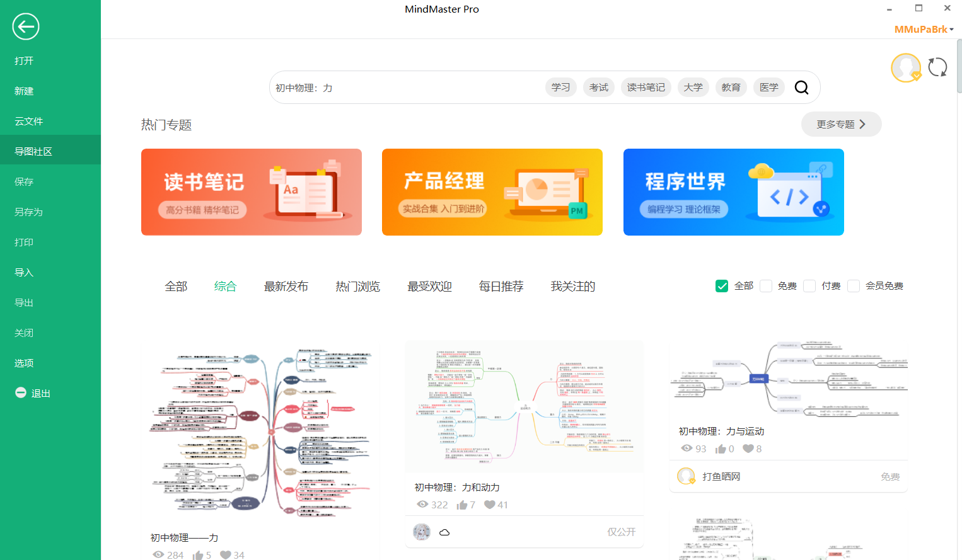
Task: Click the 学习 search tag
Action: tap(560, 88)
